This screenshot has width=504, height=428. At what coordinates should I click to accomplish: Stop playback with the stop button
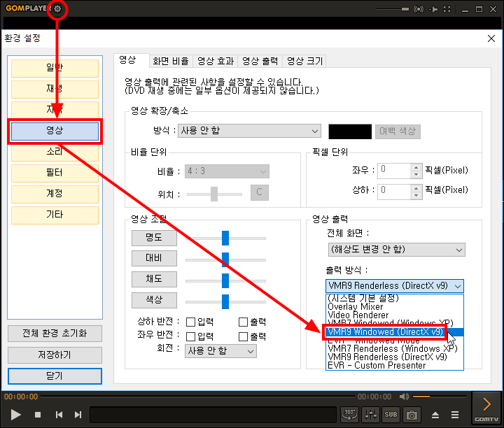point(38,415)
